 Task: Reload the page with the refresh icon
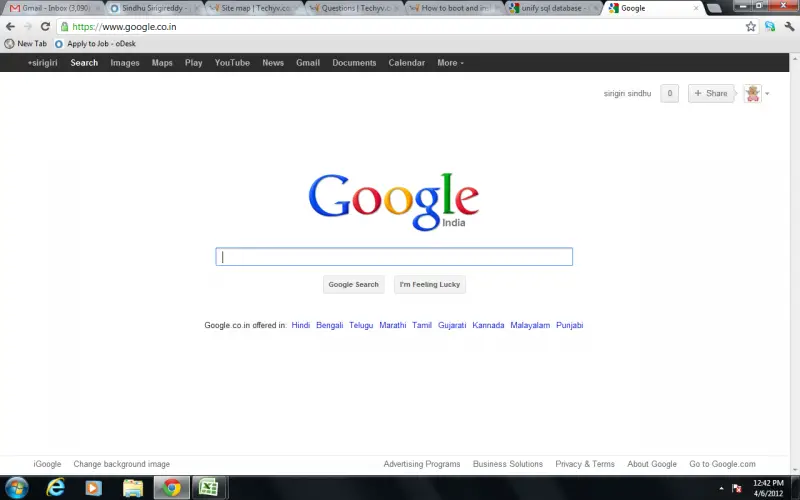coord(45,27)
